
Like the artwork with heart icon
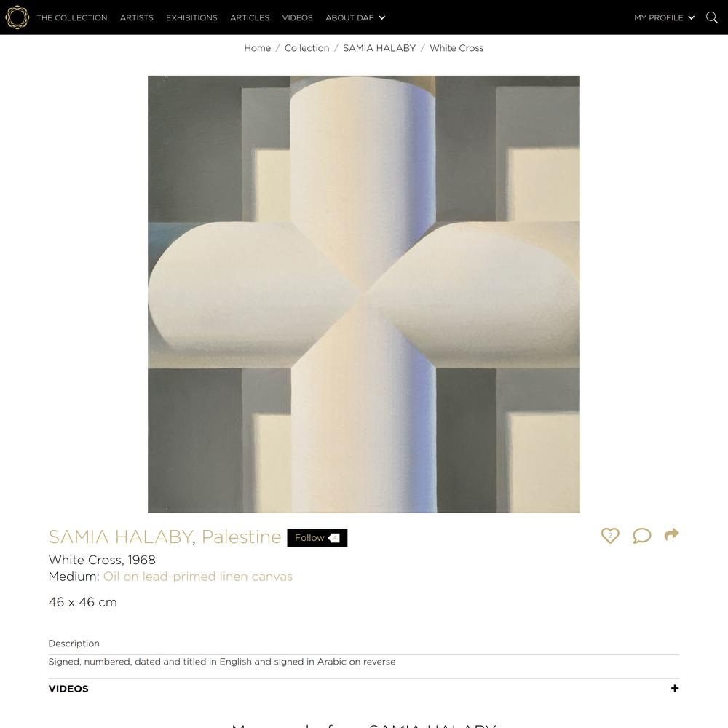click(610, 535)
